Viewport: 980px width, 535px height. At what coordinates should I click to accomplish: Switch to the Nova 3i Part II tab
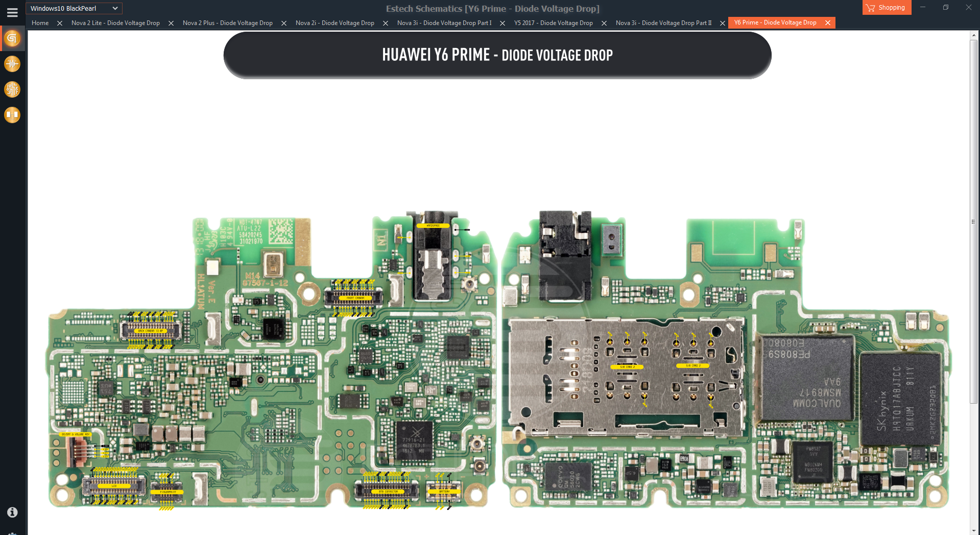point(663,23)
